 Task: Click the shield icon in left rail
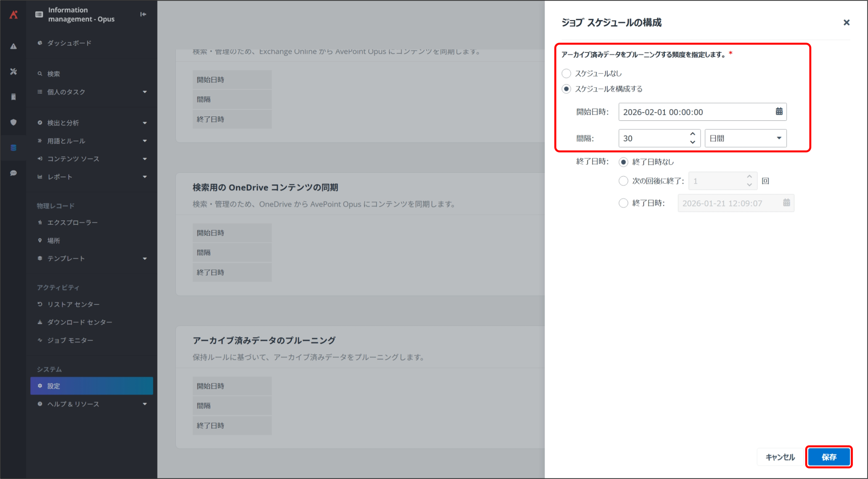click(x=14, y=122)
